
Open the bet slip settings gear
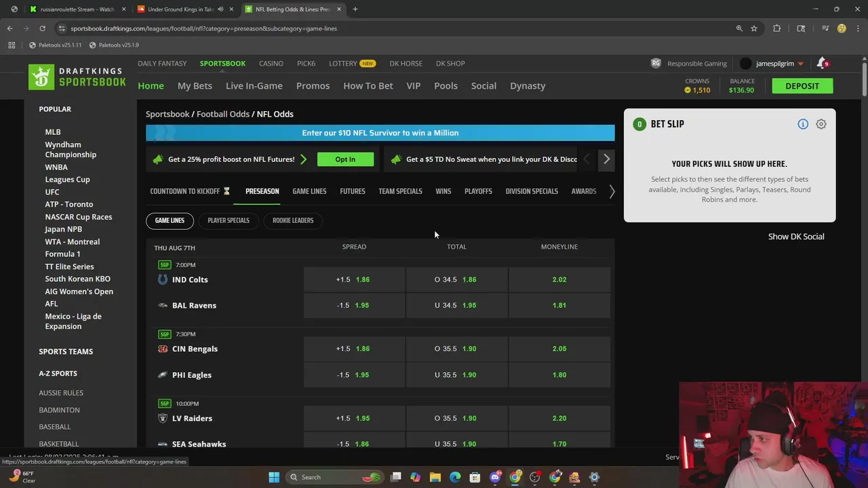(x=821, y=124)
